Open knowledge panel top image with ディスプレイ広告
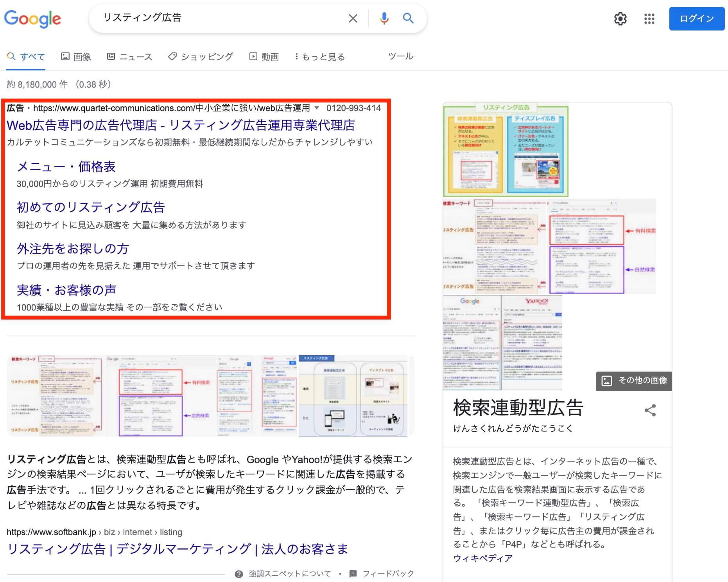Image resolution: width=728 pixels, height=582 pixels. (x=506, y=150)
